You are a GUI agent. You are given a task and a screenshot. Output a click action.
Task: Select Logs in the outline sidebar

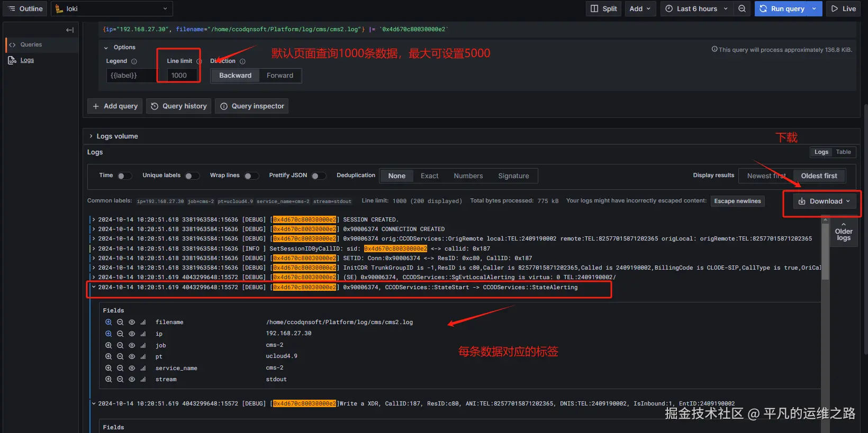pos(27,60)
